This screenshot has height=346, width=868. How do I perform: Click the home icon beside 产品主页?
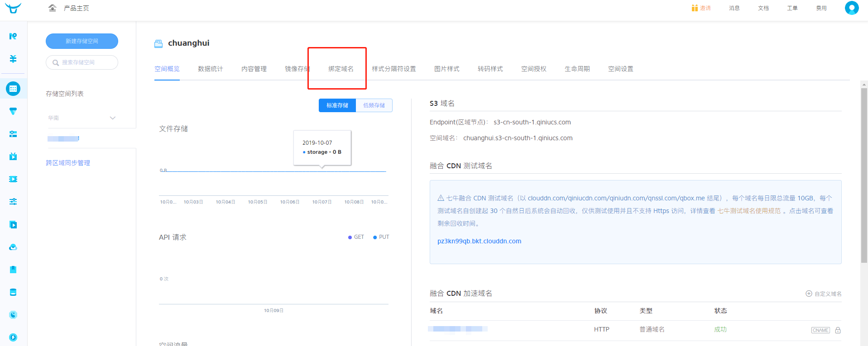click(x=53, y=8)
